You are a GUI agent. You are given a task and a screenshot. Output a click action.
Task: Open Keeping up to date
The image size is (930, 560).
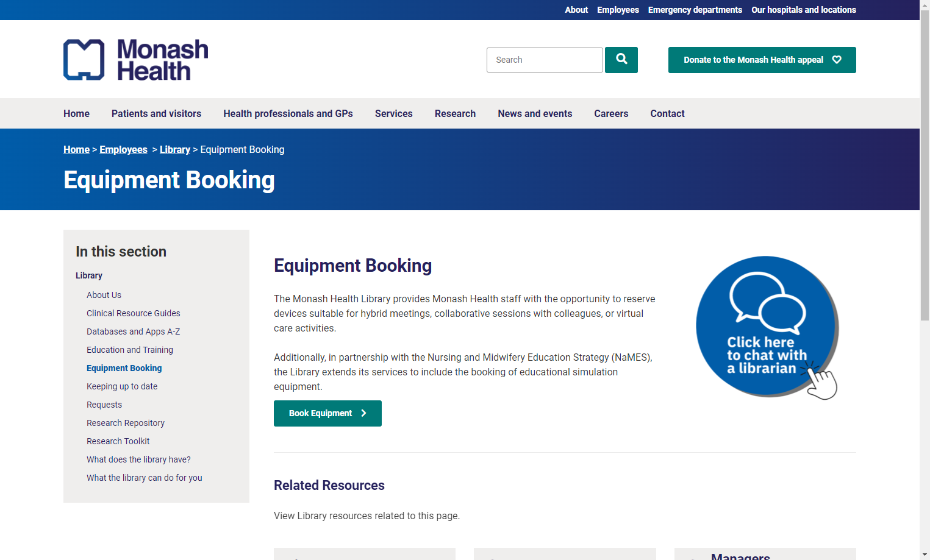[x=122, y=386]
